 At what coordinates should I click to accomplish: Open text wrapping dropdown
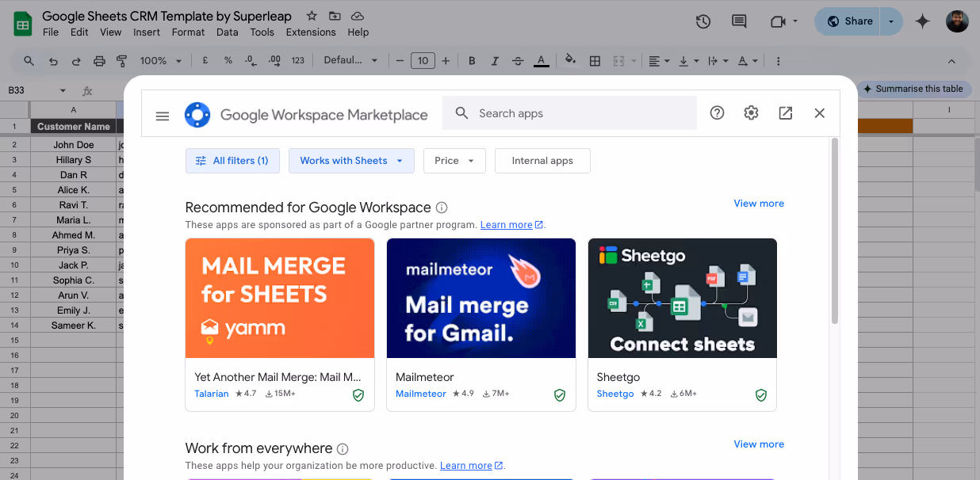(717, 61)
